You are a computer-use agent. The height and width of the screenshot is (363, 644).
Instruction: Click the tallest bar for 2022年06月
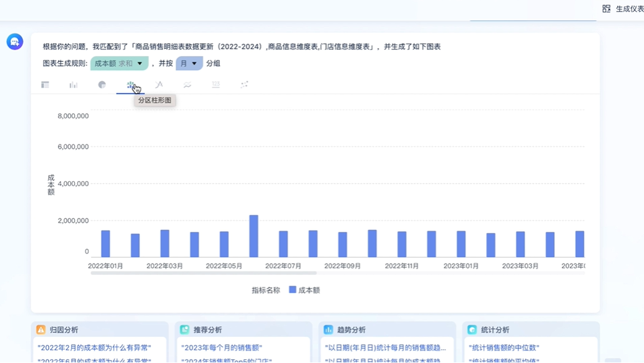[x=254, y=236]
